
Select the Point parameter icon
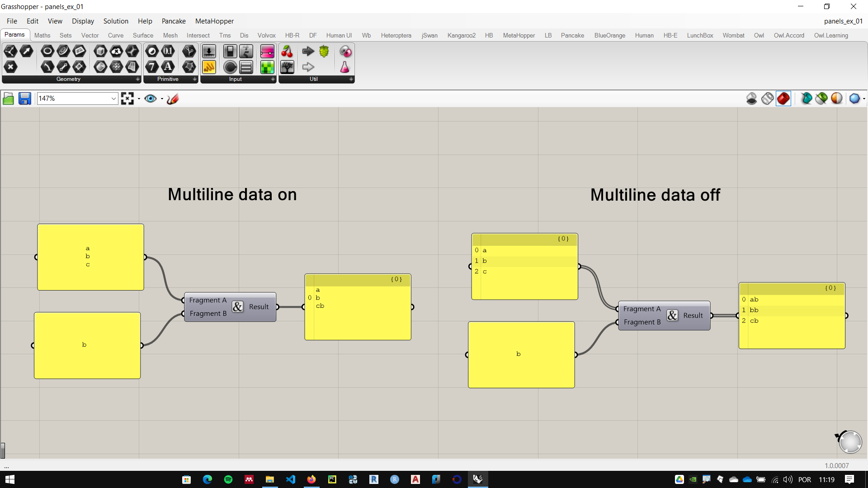tap(10, 67)
